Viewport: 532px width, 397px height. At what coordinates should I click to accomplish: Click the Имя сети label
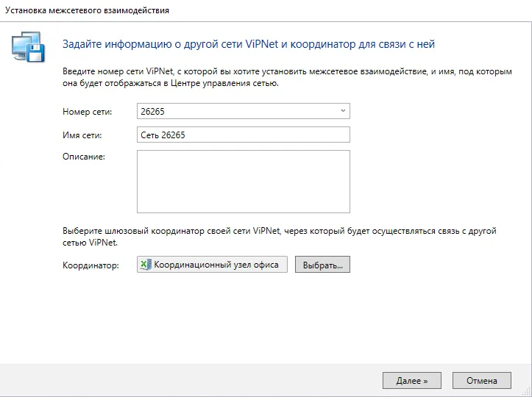[x=82, y=135]
